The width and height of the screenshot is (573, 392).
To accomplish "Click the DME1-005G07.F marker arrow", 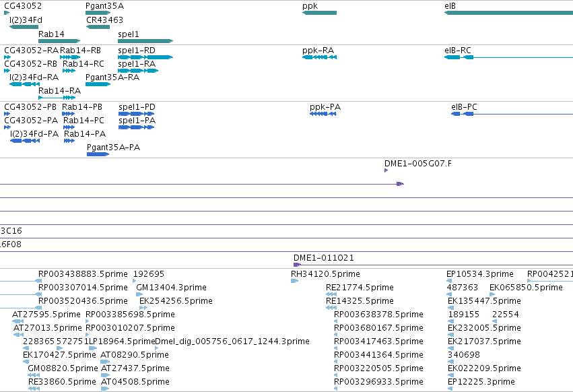I will (x=386, y=170).
